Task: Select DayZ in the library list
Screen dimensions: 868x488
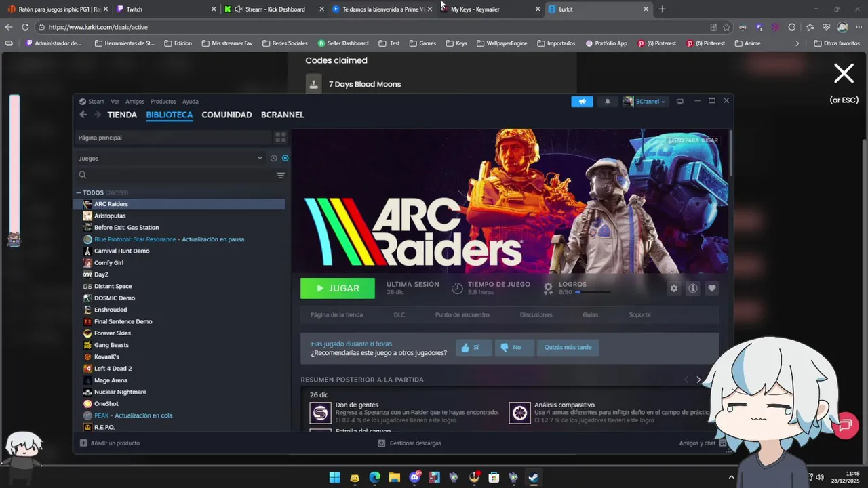Action: point(101,274)
